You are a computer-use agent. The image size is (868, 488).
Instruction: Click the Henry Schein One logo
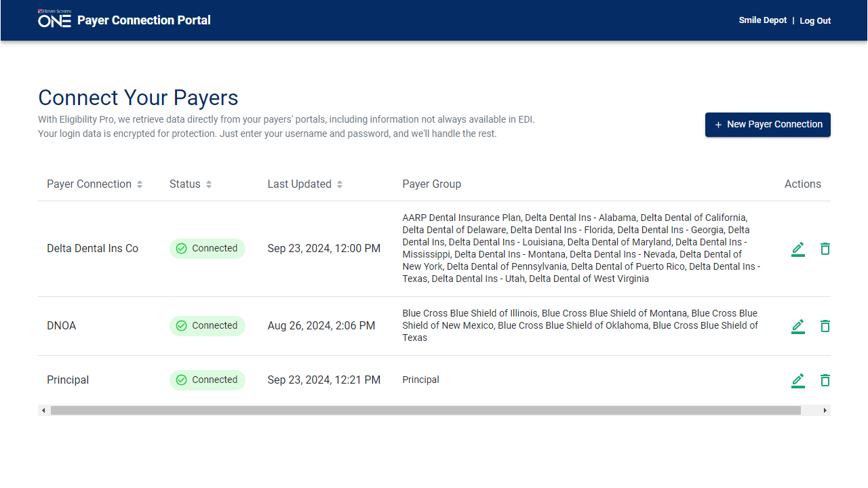(54, 19)
